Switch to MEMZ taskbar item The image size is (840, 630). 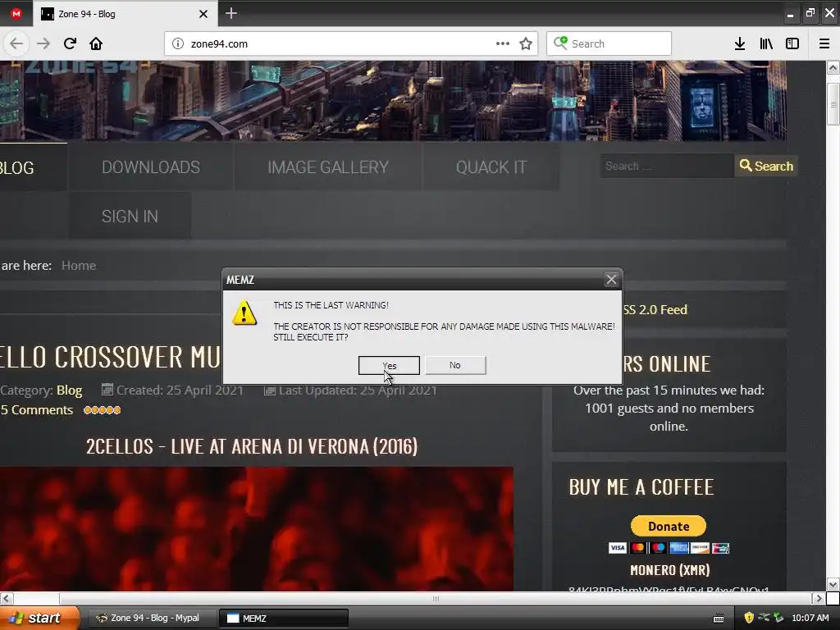pos(284,618)
